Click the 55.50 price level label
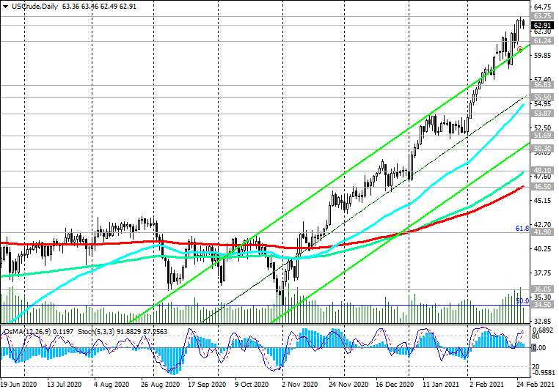This screenshot has height=392, width=559. pos(542,97)
